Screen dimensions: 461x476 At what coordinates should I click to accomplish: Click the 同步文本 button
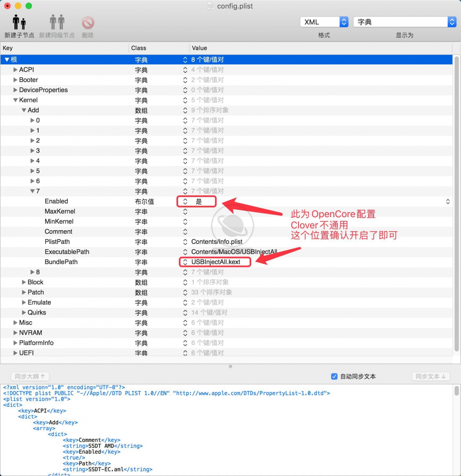tap(431, 376)
